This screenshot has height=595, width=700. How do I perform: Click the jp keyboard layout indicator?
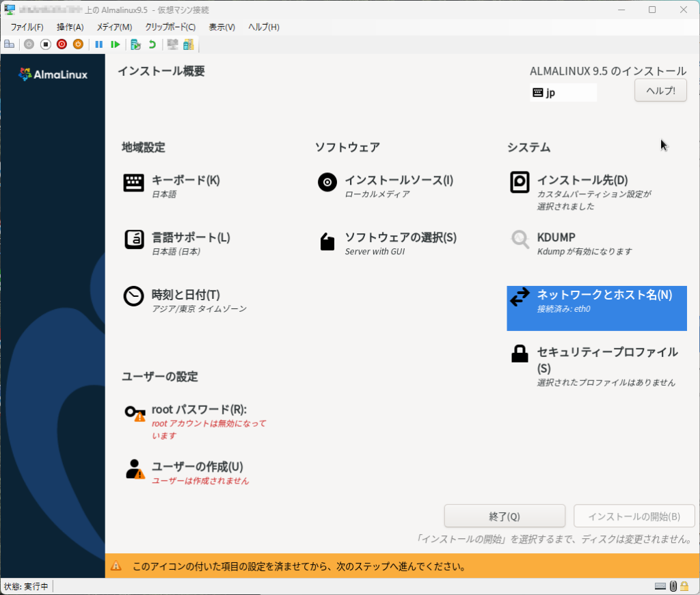[x=563, y=92]
